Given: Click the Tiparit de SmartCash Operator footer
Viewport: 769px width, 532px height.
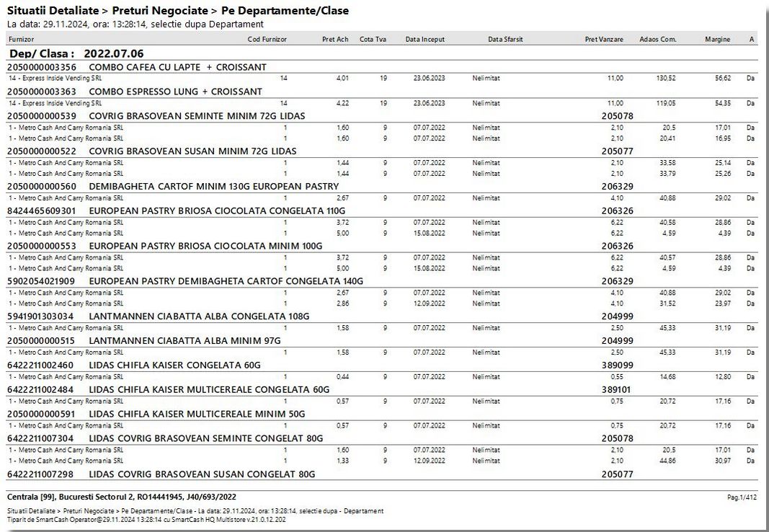Looking at the screenshot, I should [146, 520].
